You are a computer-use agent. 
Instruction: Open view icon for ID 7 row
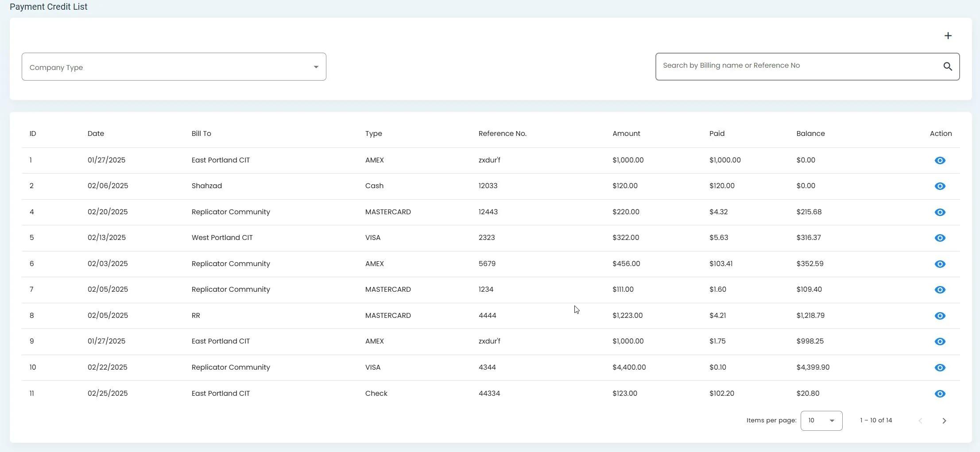[940, 290]
